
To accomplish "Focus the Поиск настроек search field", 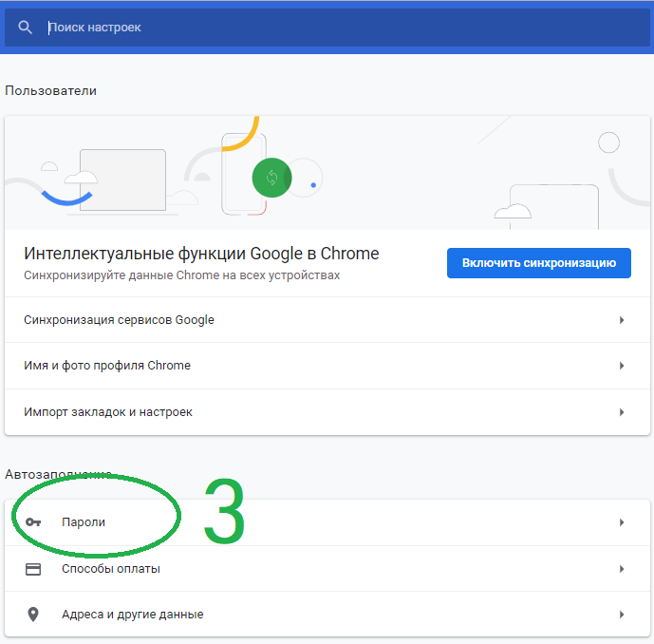I will pyautogui.click(x=327, y=28).
